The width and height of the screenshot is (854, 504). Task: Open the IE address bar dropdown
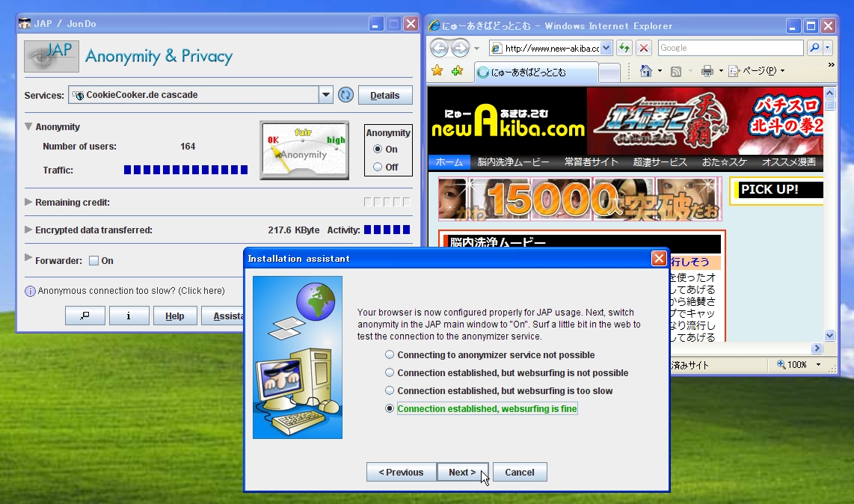606,48
